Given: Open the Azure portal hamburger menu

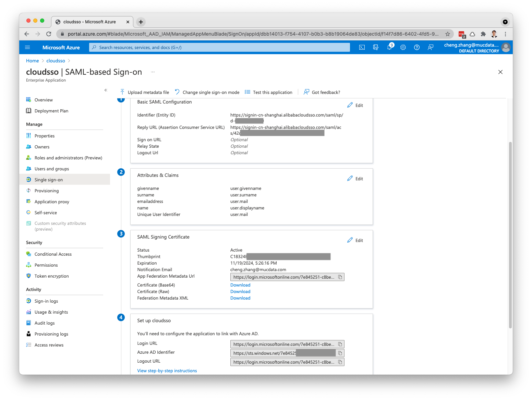Looking at the screenshot, I should (28, 47).
